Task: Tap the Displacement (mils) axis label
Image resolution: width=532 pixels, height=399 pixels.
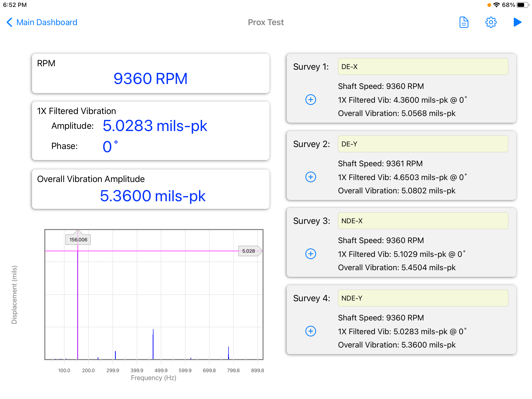Action: (14, 295)
